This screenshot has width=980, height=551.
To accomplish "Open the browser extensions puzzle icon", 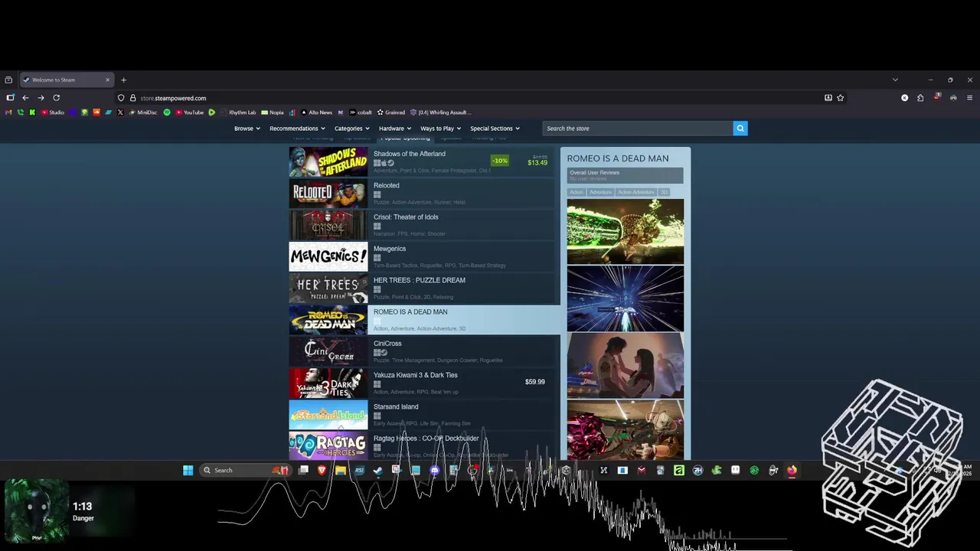I will click(920, 98).
